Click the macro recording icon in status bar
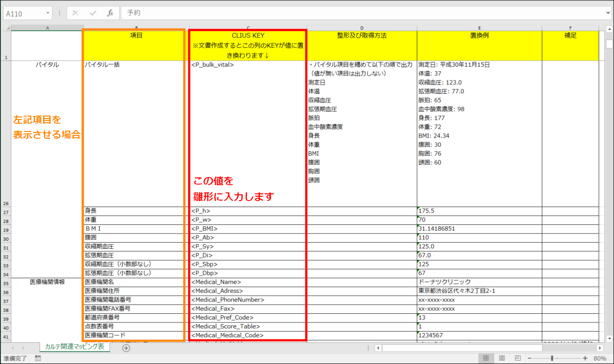This screenshot has width=614, height=364. [x=38, y=358]
